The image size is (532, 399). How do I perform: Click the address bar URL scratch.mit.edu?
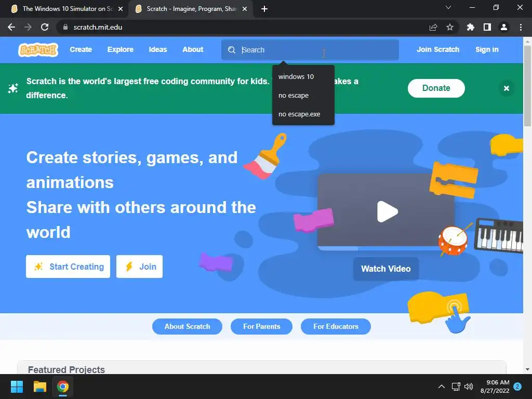[98, 27]
